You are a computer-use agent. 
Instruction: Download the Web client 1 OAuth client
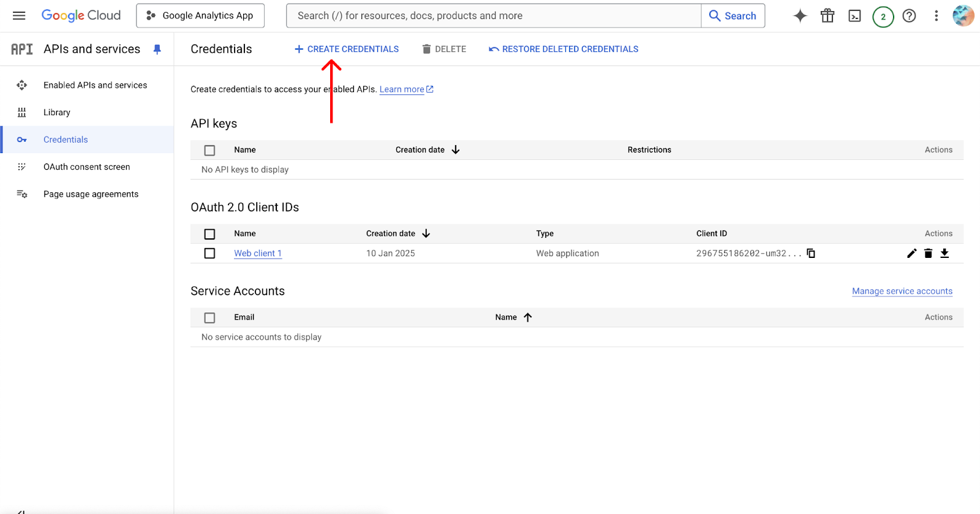pos(944,253)
